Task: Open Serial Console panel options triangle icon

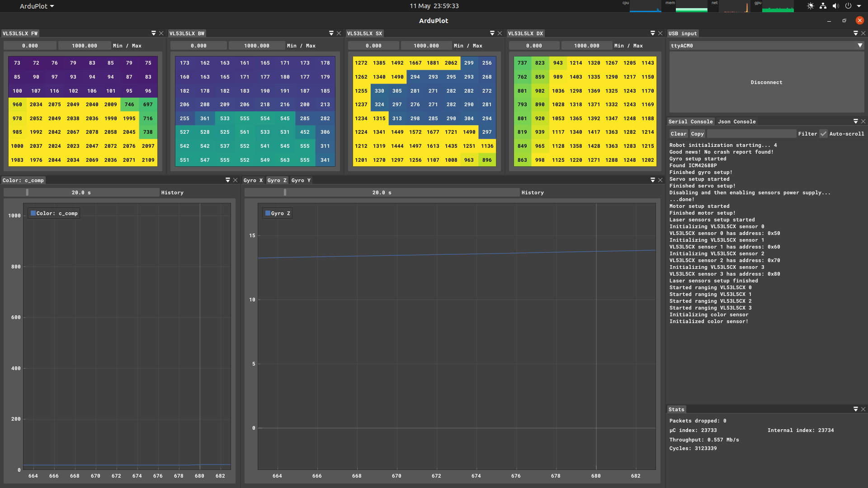Action: (855, 122)
